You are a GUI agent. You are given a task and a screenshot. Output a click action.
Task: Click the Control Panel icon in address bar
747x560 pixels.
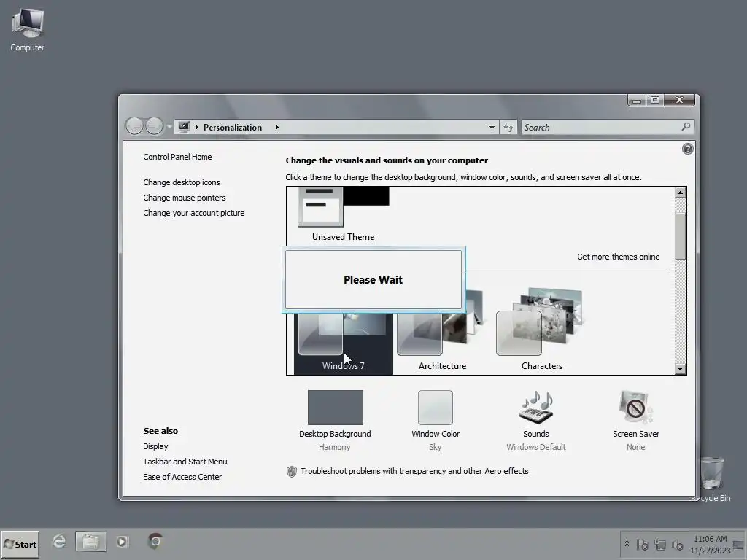(x=184, y=127)
